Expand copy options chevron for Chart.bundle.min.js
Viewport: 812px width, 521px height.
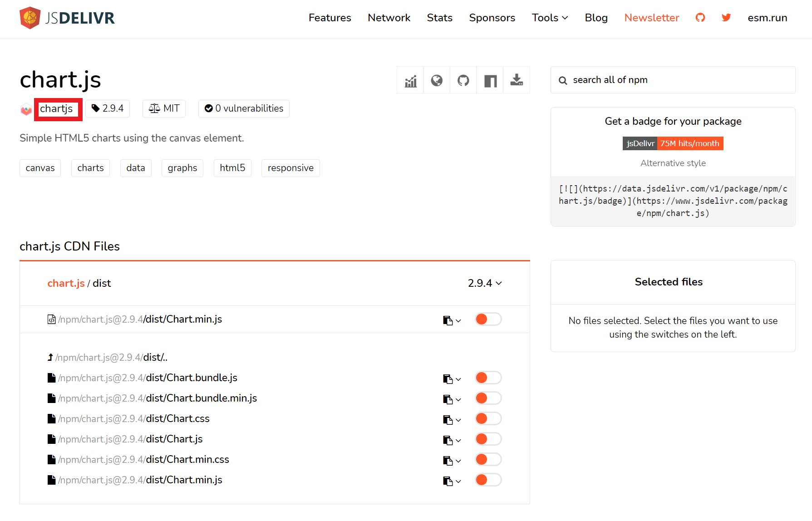click(x=458, y=400)
